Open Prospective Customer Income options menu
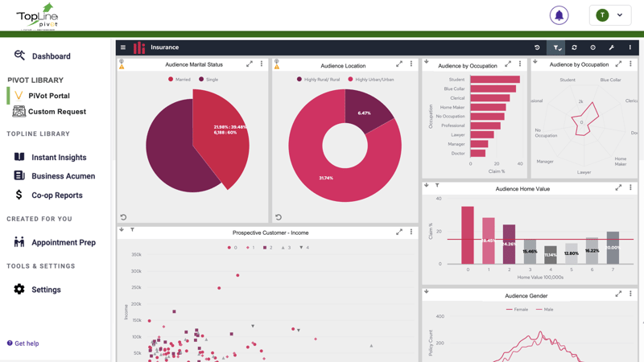 pyautogui.click(x=411, y=232)
